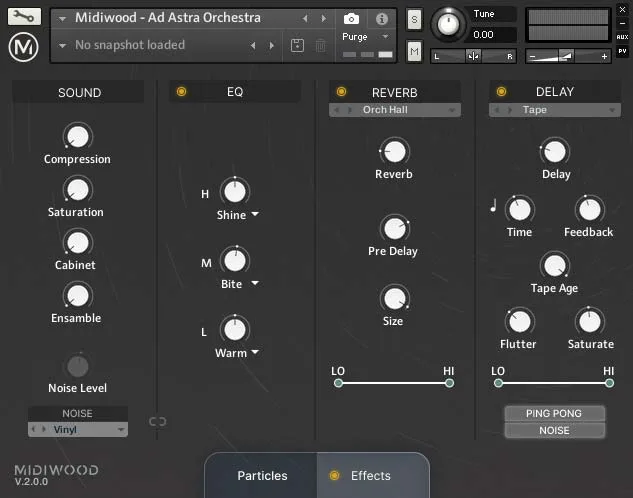Screen dimensions: 633x498
Task: Load next snapshot arrow
Action: click(272, 45)
